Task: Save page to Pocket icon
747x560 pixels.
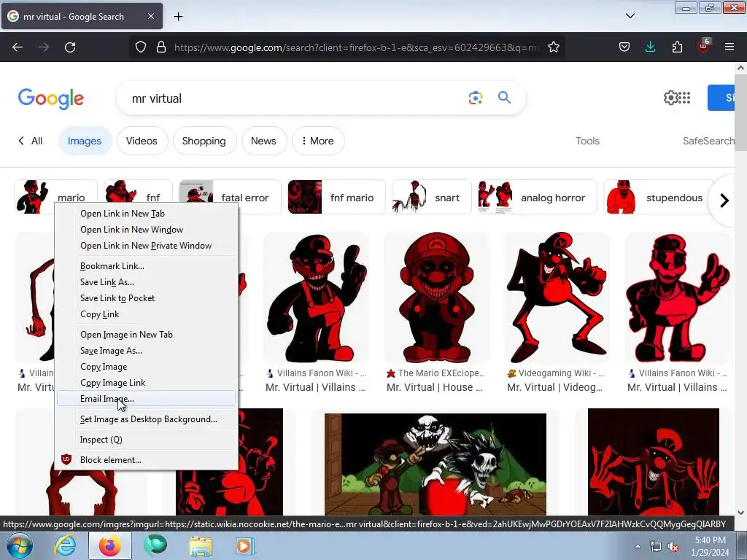Action: 624,47
